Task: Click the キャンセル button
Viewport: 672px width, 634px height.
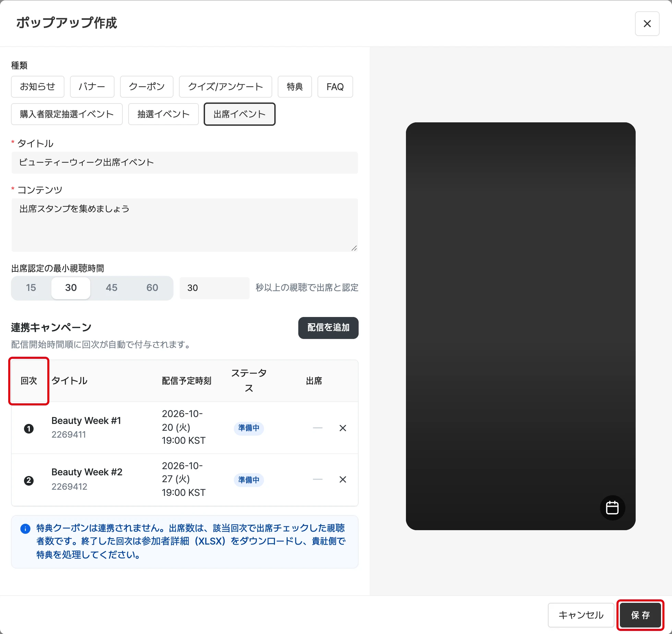Action: [x=581, y=615]
